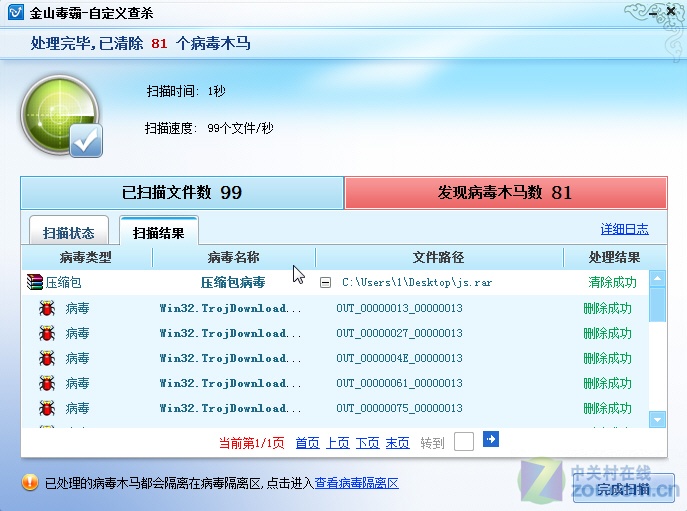Click the results list scroll down arrow
The height and width of the screenshot is (511, 687).
coord(657,419)
